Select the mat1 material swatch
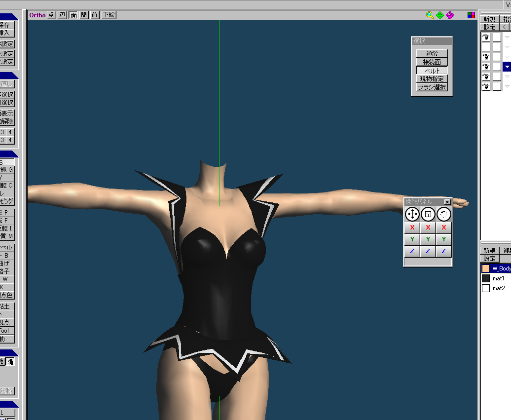The height and width of the screenshot is (420, 511). pos(486,278)
